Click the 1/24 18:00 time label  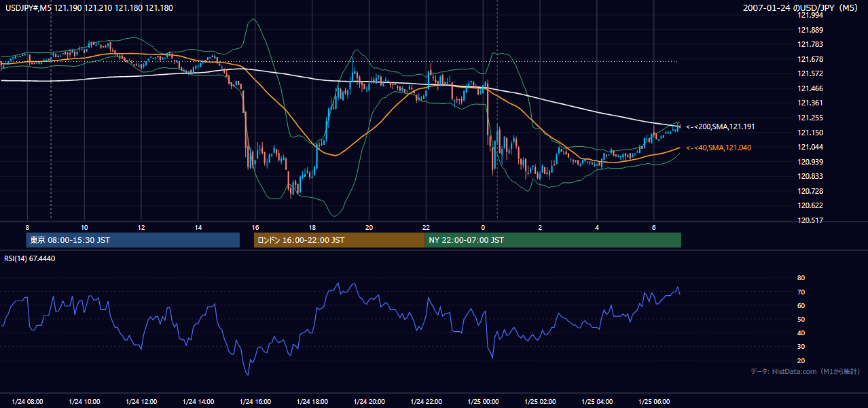312,401
